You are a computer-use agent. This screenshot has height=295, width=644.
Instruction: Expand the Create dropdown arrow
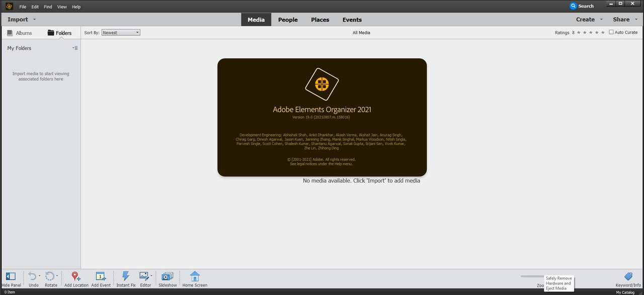pyautogui.click(x=601, y=20)
